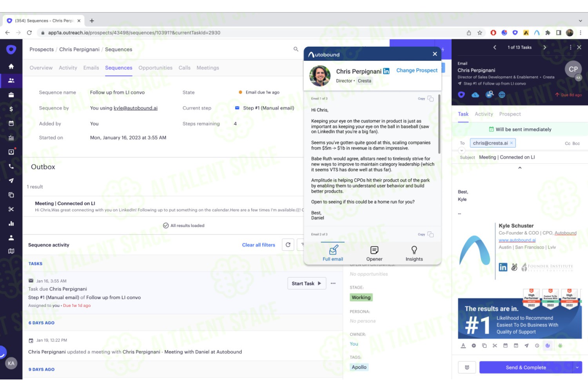Open the Map icon in left sidebar
The height and width of the screenshot is (392, 588).
(11, 251)
